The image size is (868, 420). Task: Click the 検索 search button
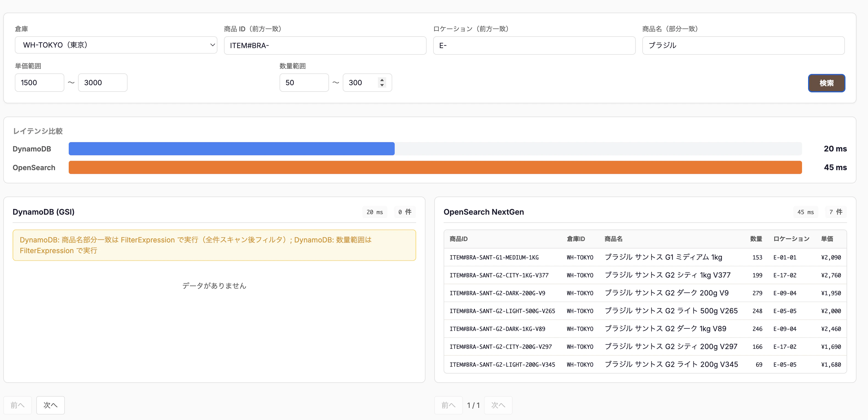click(826, 83)
